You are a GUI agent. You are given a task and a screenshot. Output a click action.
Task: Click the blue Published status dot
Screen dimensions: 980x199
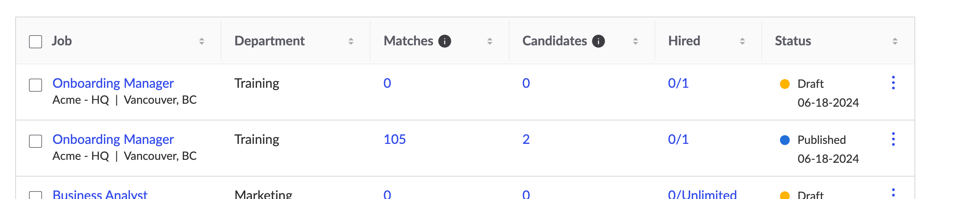click(785, 140)
